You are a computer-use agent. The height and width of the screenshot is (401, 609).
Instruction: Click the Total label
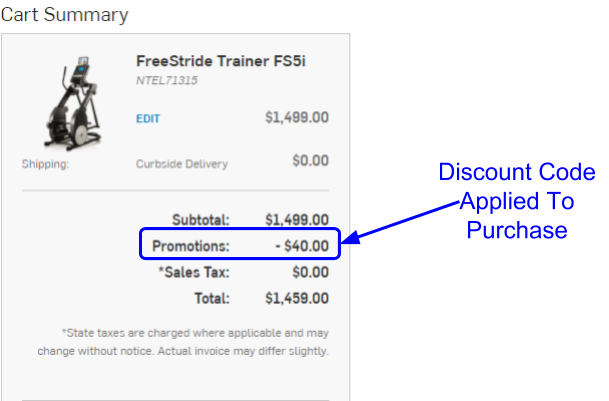pos(212,298)
